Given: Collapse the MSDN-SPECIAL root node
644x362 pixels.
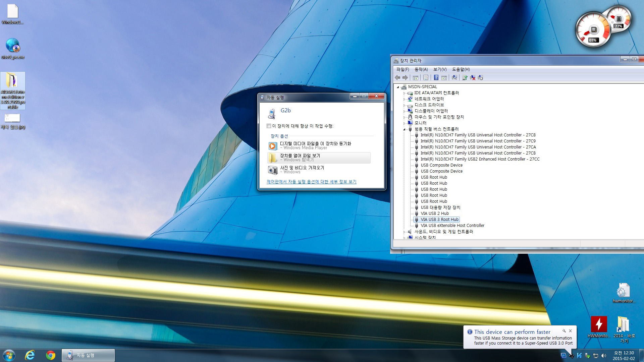Looking at the screenshot, I should [398, 87].
